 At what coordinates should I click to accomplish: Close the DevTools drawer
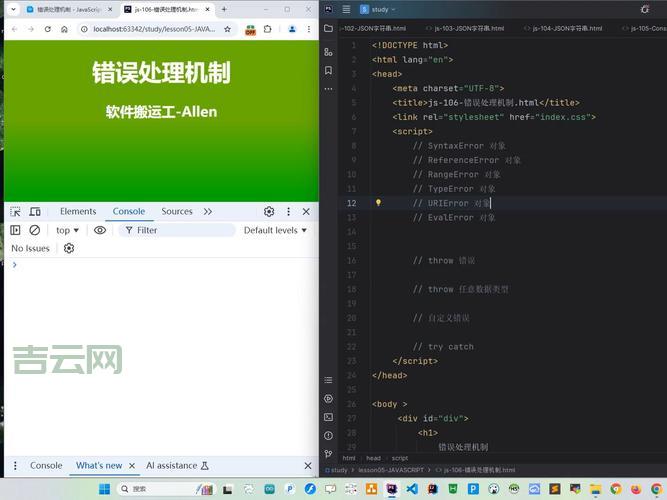[308, 466]
